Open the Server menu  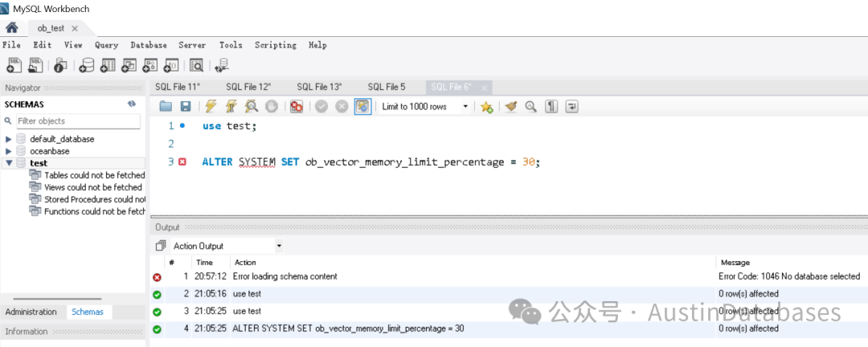coord(192,45)
